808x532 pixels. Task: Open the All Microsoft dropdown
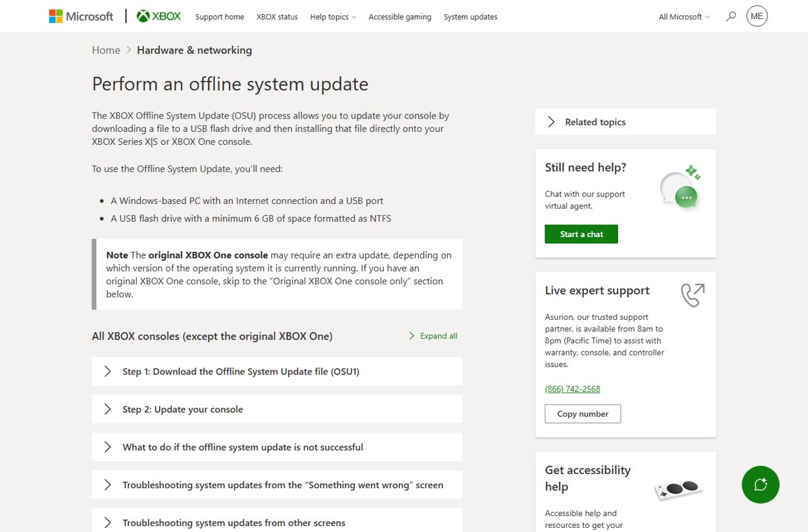pos(684,17)
